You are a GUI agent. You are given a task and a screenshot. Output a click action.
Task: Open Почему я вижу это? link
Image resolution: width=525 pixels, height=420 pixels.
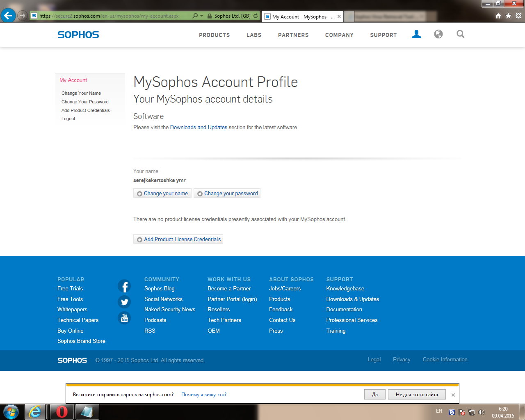(x=204, y=395)
